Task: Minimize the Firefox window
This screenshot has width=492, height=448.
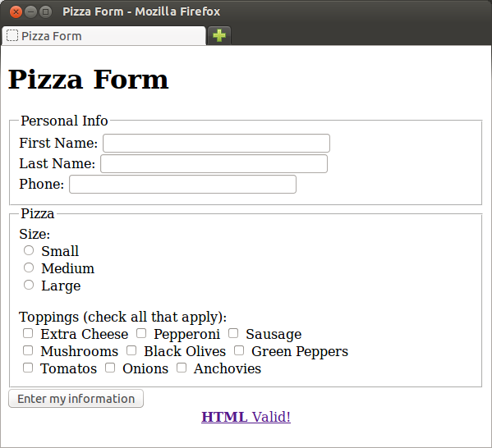Action: (x=30, y=12)
